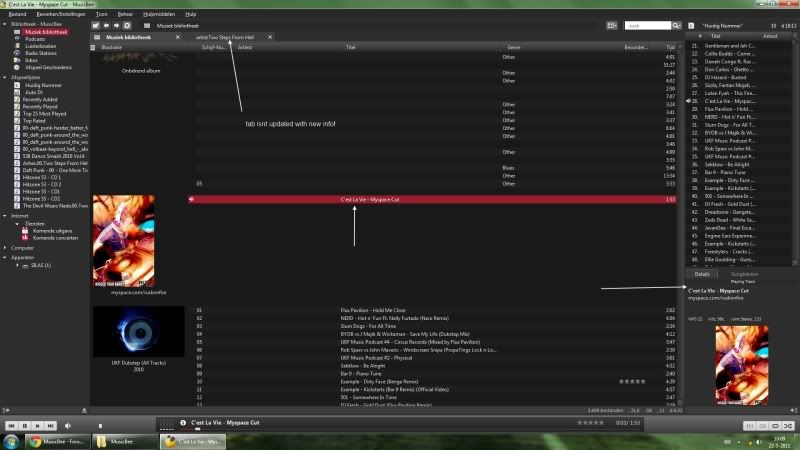Click the Komende uitgave icon
The height and width of the screenshot is (450, 800).
[x=24, y=231]
